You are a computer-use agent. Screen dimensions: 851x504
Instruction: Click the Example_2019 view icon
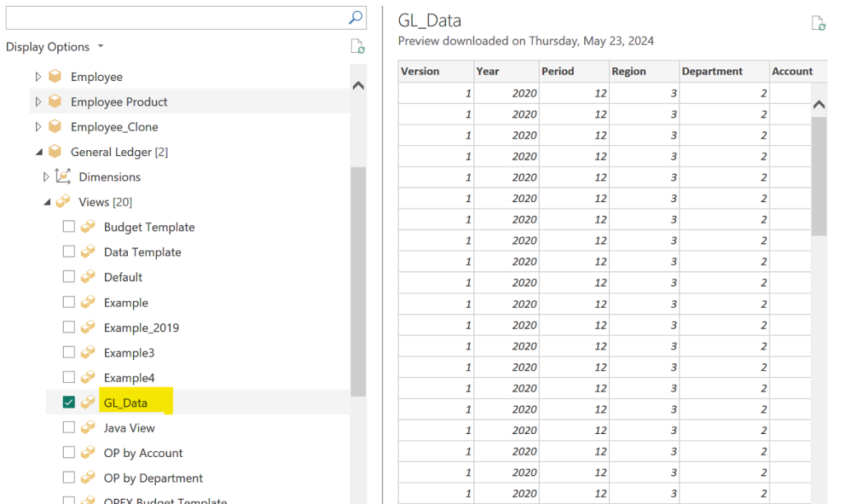pyautogui.click(x=88, y=327)
